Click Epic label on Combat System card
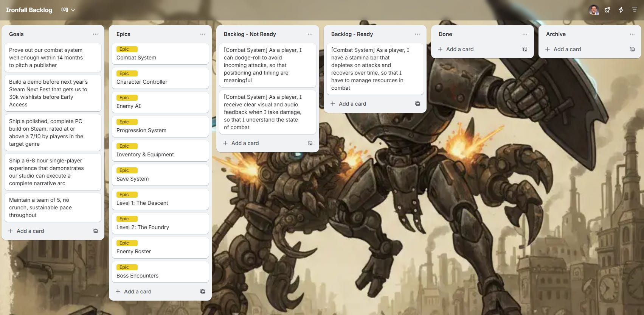The height and width of the screenshot is (315, 644). pos(127,49)
